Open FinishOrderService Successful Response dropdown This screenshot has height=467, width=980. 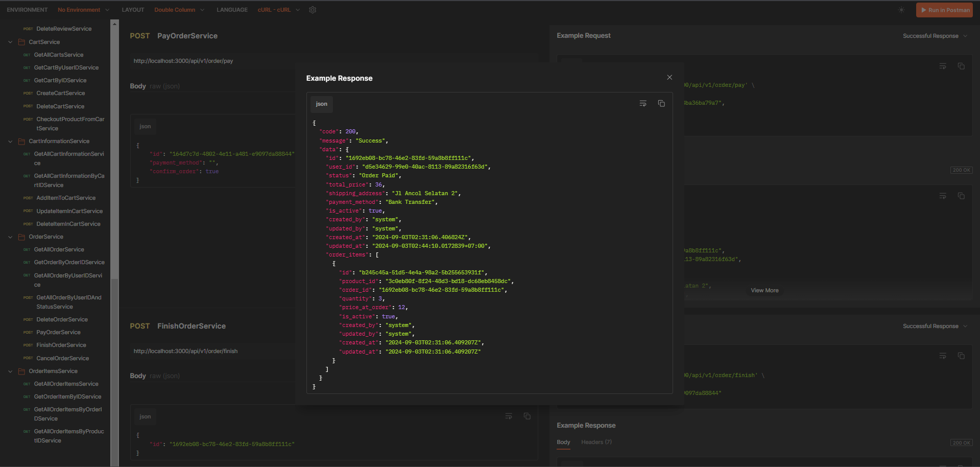935,326
